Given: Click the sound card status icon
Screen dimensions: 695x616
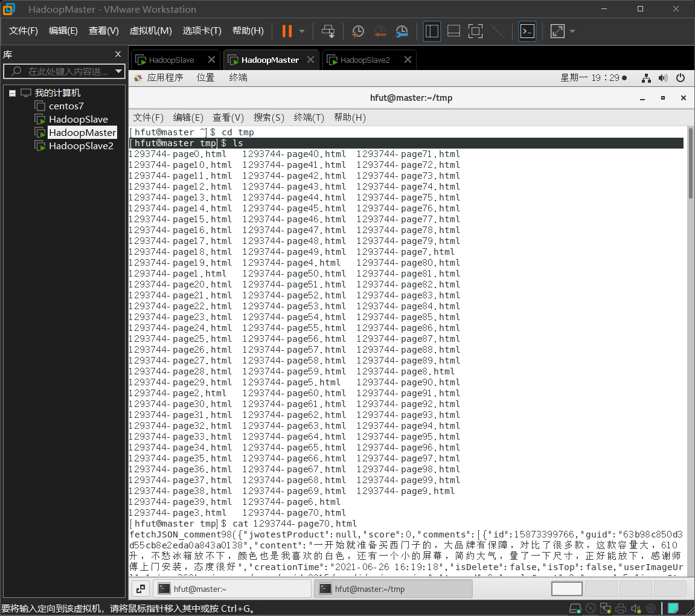Looking at the screenshot, I should [636, 609].
